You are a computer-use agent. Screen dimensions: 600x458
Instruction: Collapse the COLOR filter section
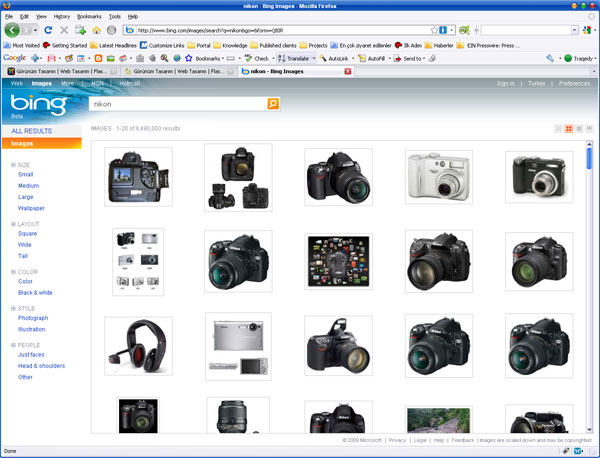click(13, 272)
